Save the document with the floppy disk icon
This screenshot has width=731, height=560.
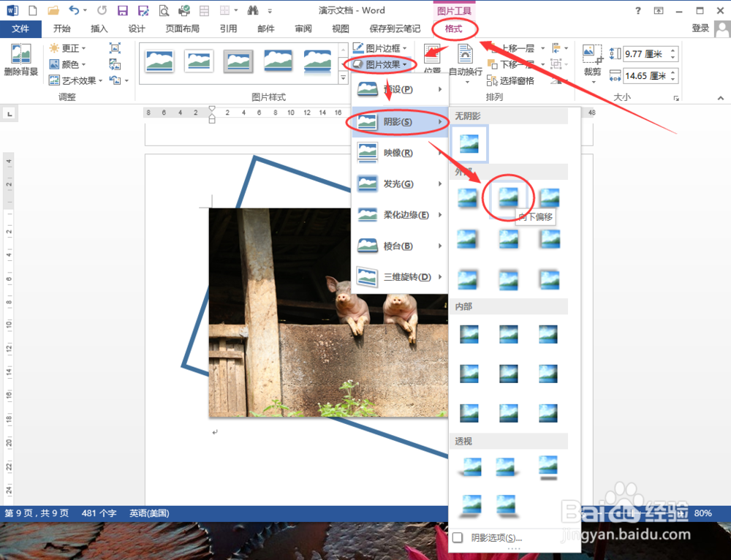[122, 10]
